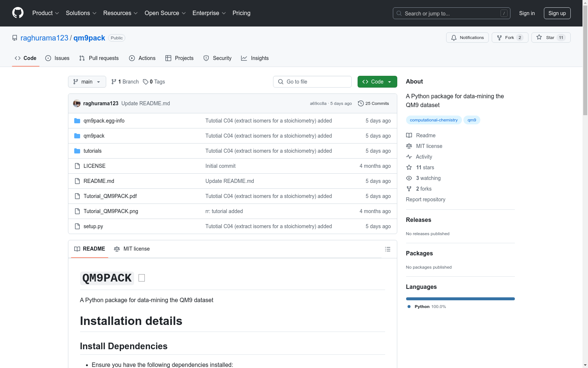This screenshot has width=588, height=368.
Task: Select the MIT license tab
Action: click(x=132, y=249)
